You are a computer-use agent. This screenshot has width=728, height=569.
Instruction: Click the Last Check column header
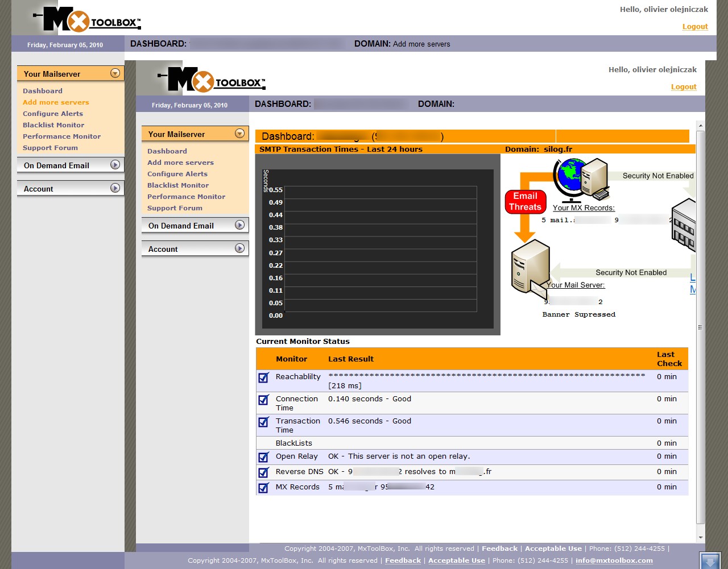click(669, 359)
